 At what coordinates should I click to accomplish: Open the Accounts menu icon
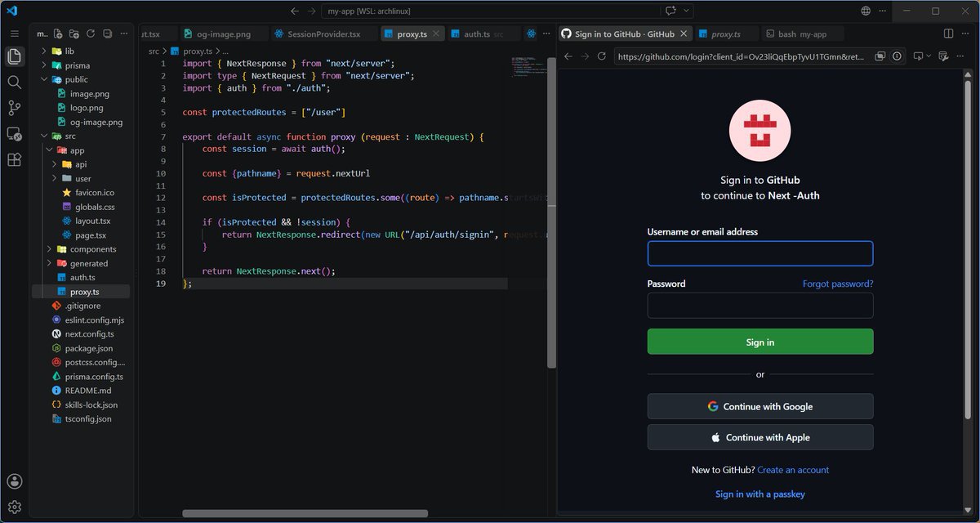[14, 481]
